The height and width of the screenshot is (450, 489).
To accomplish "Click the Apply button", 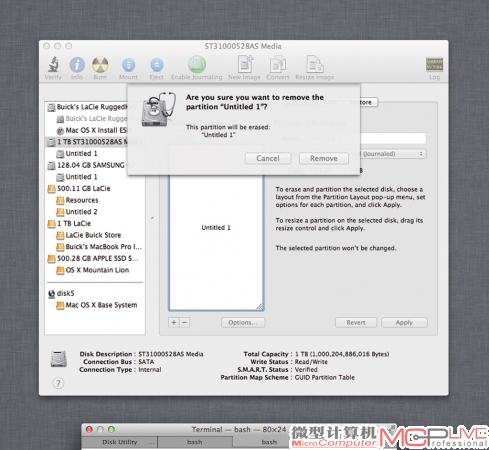I will [x=404, y=322].
